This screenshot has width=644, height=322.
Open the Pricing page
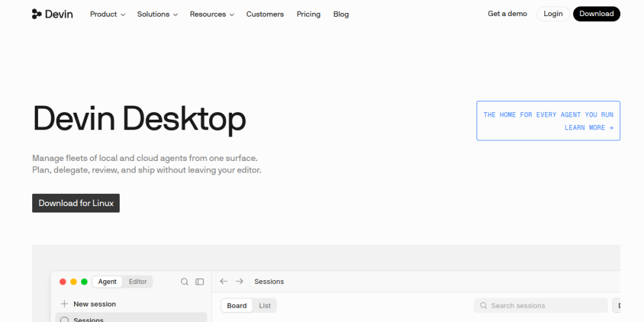pyautogui.click(x=308, y=14)
